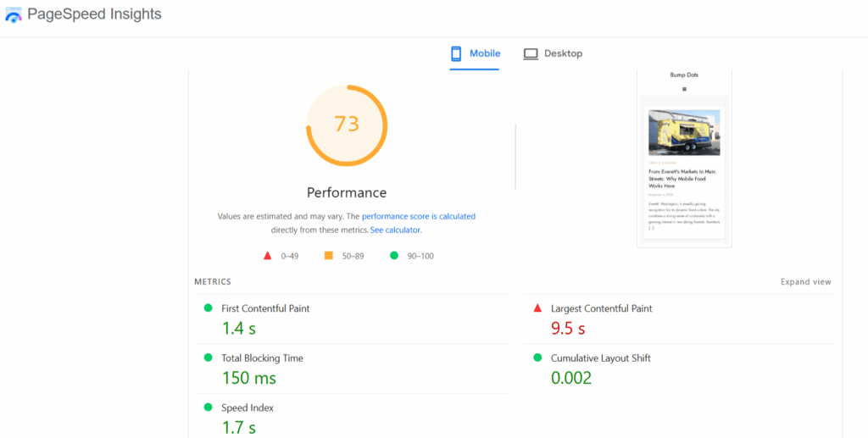Screen dimensions: 868x438
Task: Click the performance score gauge showing 73
Action: (x=346, y=125)
